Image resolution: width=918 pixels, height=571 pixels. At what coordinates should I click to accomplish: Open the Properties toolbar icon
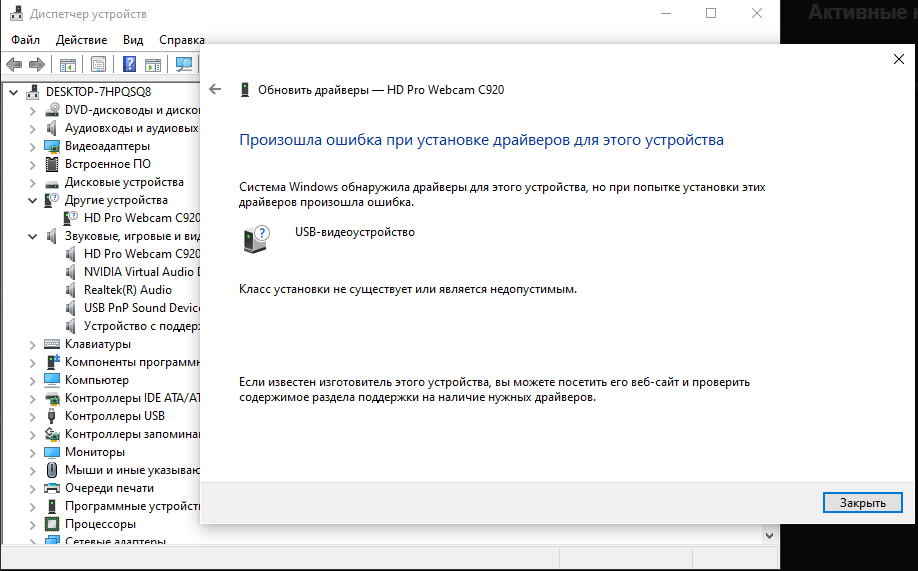pyautogui.click(x=98, y=64)
